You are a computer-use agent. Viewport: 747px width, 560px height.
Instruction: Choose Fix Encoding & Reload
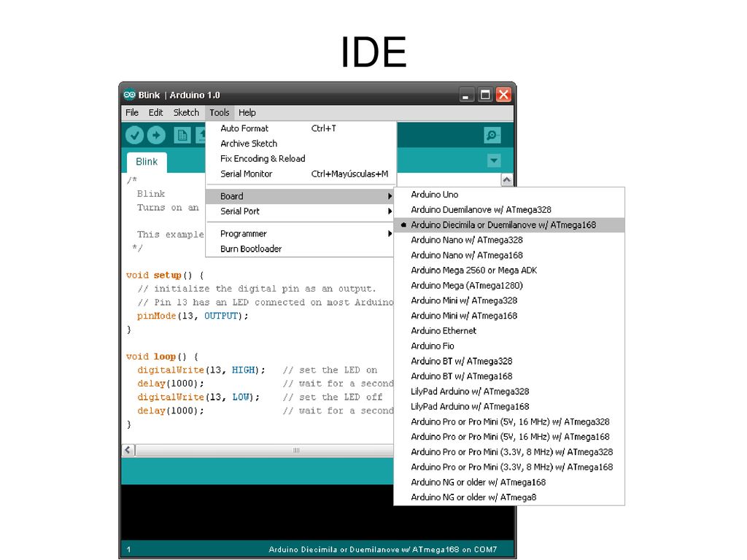pos(301,159)
